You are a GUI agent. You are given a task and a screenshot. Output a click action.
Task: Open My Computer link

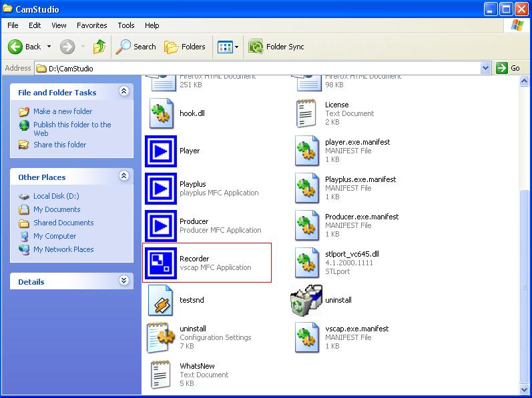pos(55,236)
